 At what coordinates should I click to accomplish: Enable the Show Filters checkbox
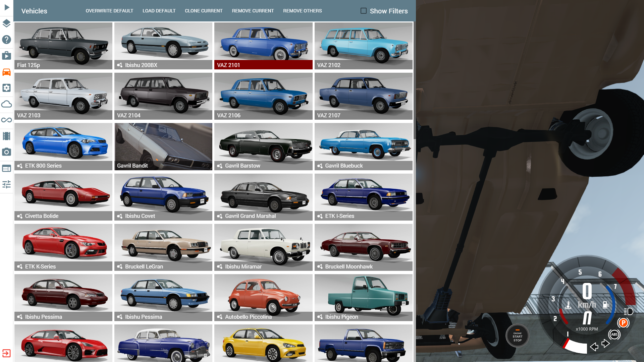click(364, 11)
